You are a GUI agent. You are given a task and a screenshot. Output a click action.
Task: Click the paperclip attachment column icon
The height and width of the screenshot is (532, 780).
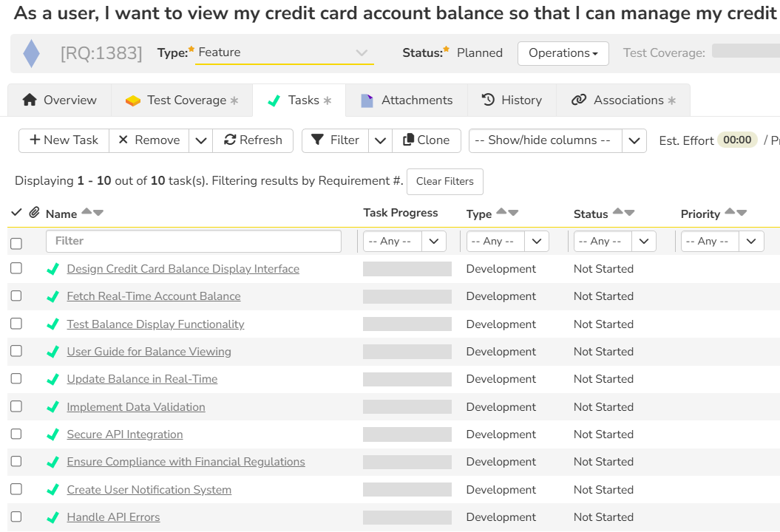click(34, 213)
